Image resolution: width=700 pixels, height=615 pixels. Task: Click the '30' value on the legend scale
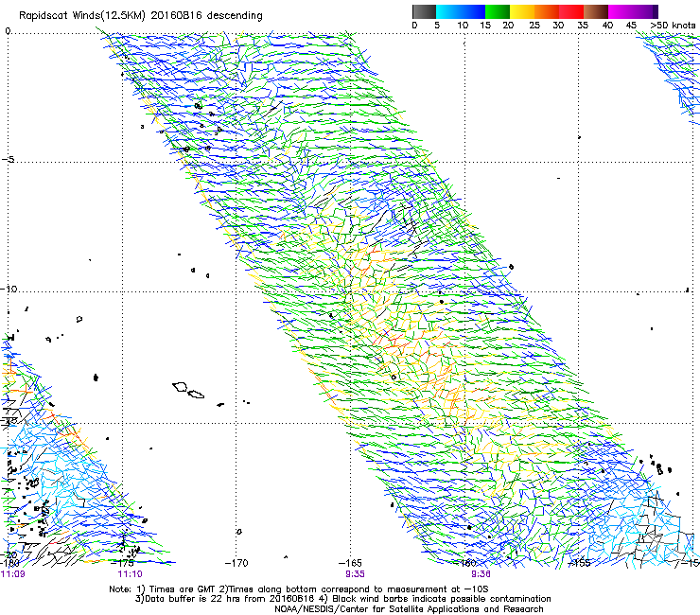(x=558, y=26)
